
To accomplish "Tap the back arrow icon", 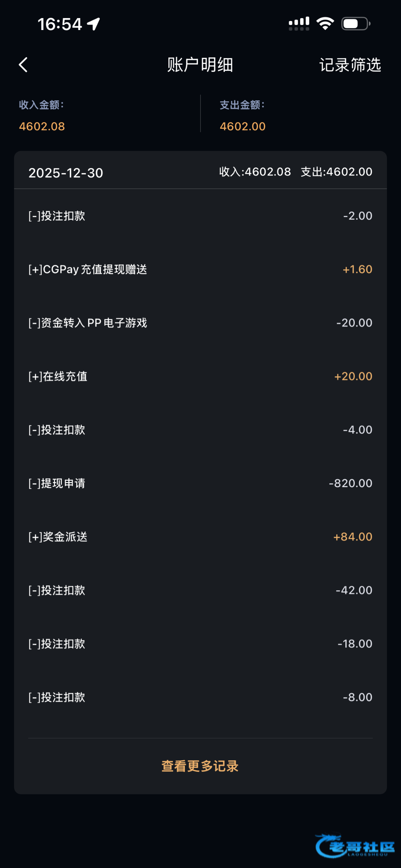I will 23,65.
